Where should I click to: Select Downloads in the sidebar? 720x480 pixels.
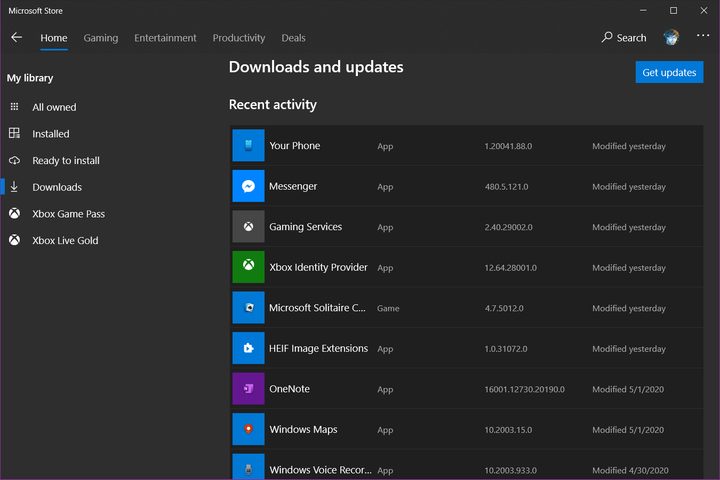point(57,187)
